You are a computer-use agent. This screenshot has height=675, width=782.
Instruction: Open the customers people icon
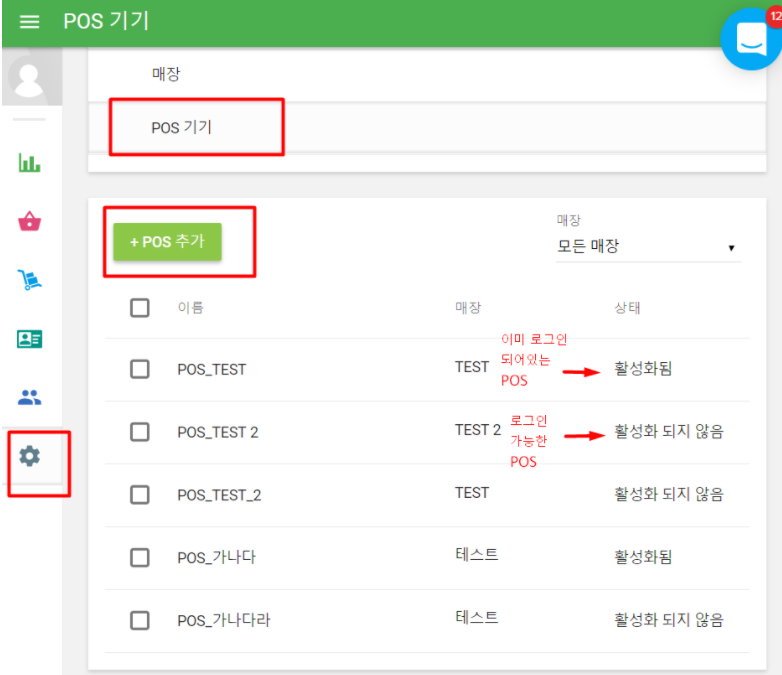click(x=30, y=397)
